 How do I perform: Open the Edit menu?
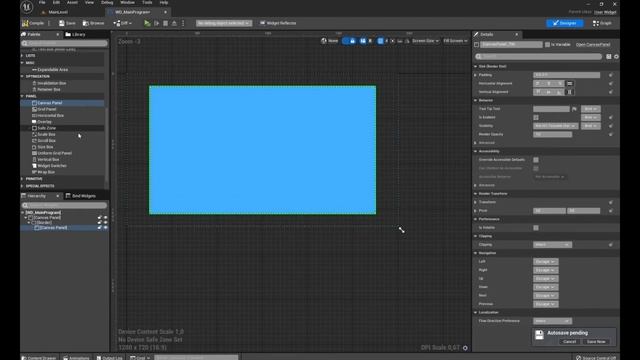click(56, 2)
